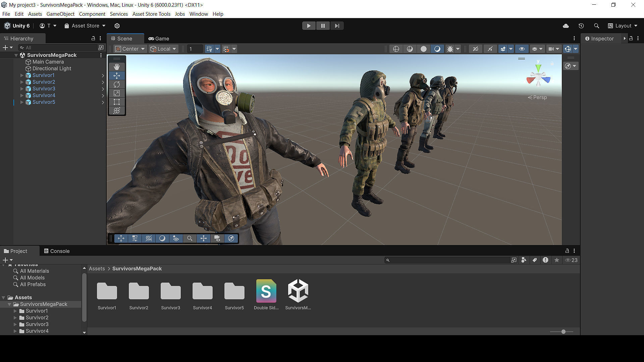This screenshot has height=362, width=644.
Task: Adjust the Project icon size slider
Action: (561, 332)
